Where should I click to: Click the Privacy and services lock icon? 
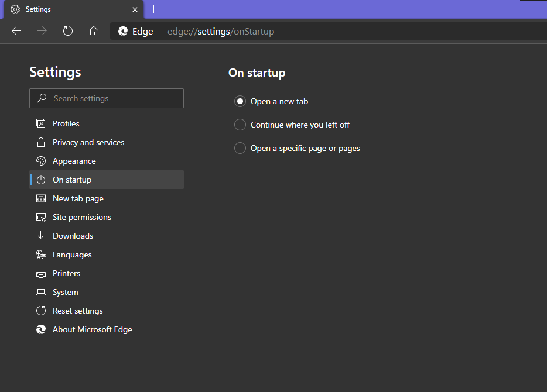pos(41,142)
